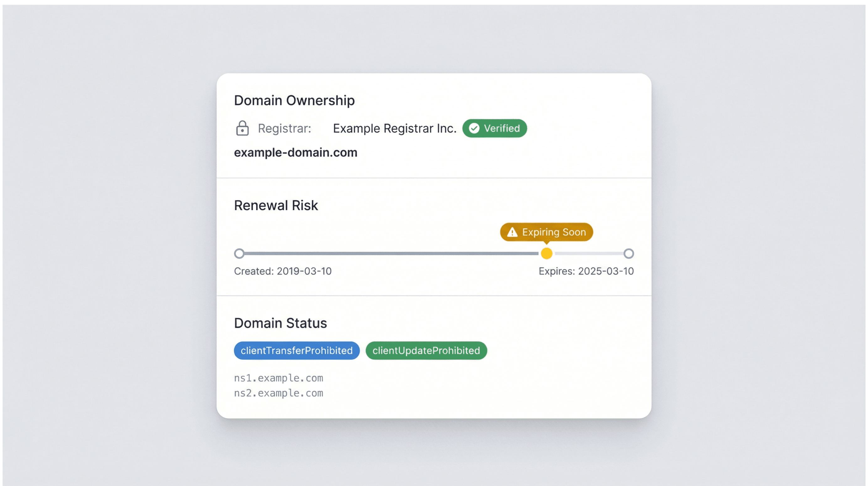Click the blue clientTransferProhibited status tag
Screen dimensions: 868x486
coord(297,351)
